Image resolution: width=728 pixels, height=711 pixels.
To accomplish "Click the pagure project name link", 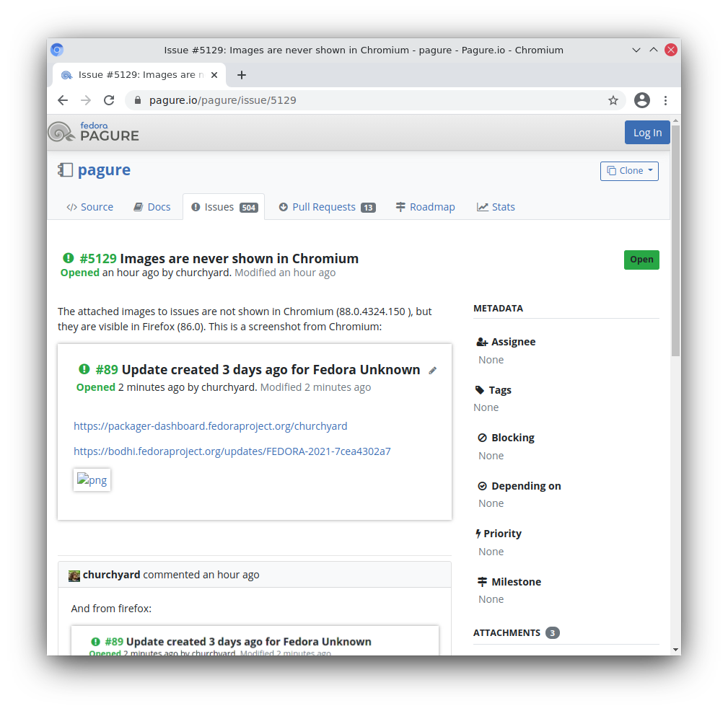I will click(x=104, y=170).
